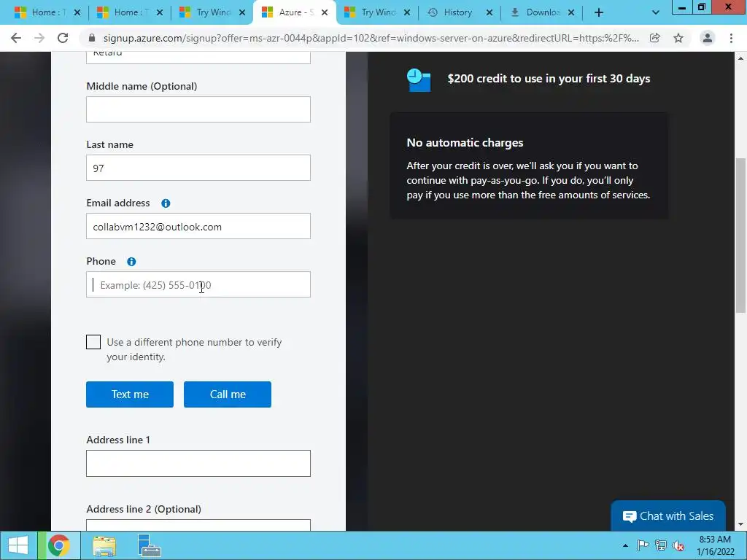Close the second Home tab

(x=160, y=13)
